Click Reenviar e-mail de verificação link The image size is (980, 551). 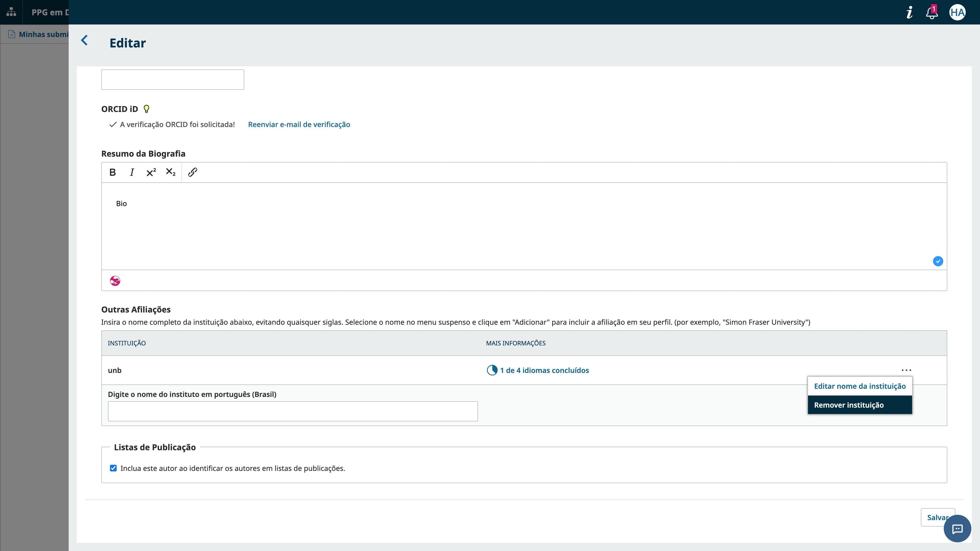coord(299,124)
